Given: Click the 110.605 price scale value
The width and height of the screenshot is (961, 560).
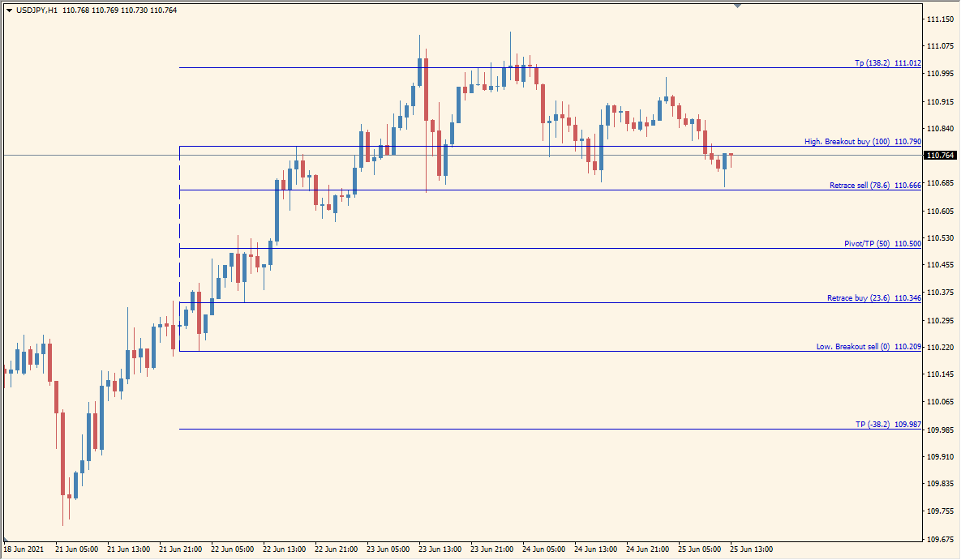Looking at the screenshot, I should [x=940, y=212].
